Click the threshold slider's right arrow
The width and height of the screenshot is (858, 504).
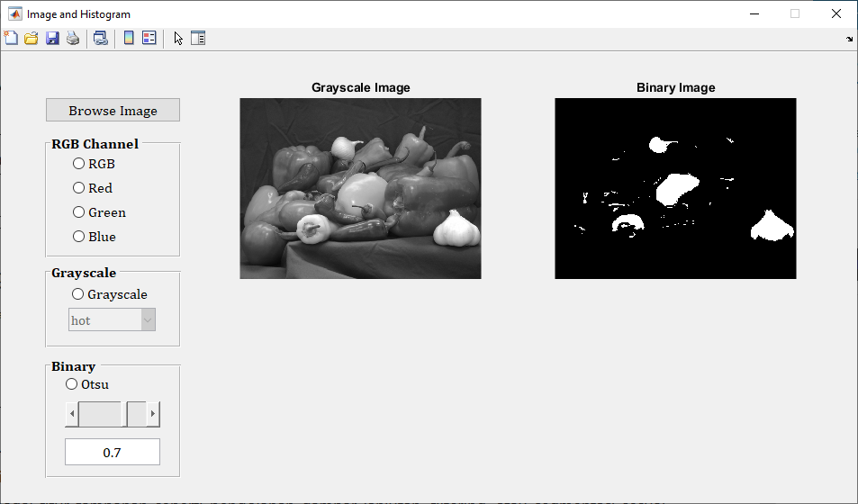click(x=153, y=415)
